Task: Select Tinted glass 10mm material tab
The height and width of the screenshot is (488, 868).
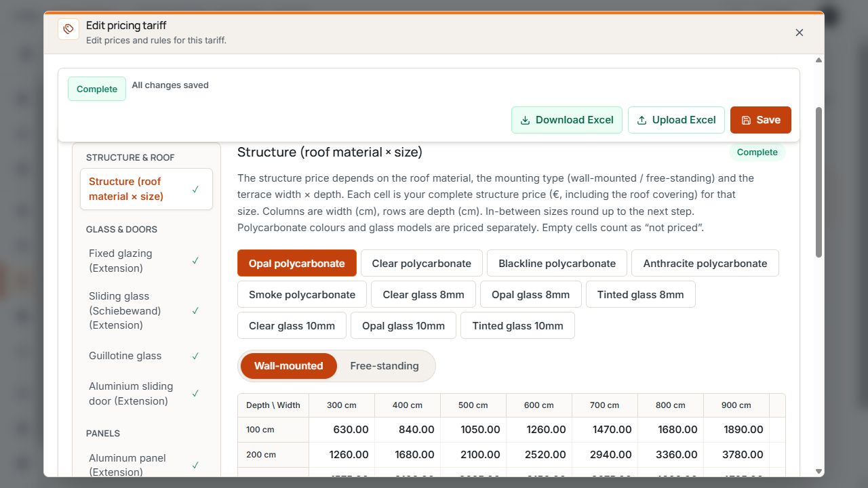Action: point(518,326)
